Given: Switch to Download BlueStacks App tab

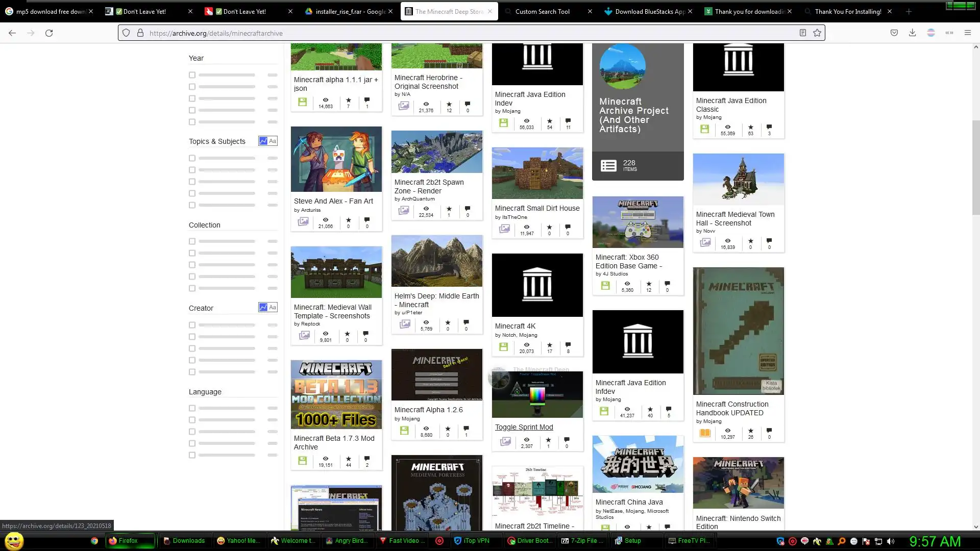Looking at the screenshot, I should tap(646, 11).
